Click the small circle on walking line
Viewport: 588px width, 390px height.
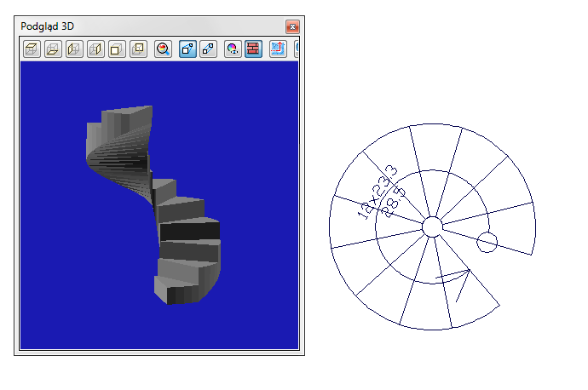(x=487, y=242)
